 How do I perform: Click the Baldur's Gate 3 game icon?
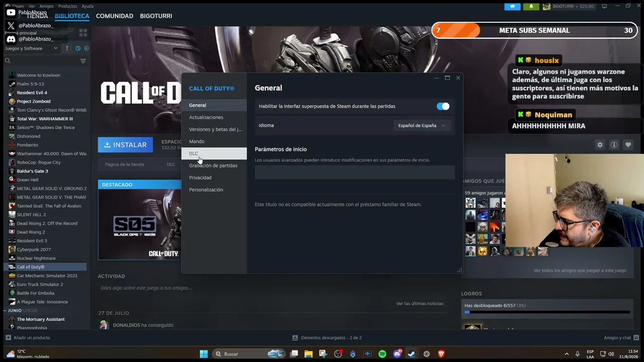tap(12, 171)
